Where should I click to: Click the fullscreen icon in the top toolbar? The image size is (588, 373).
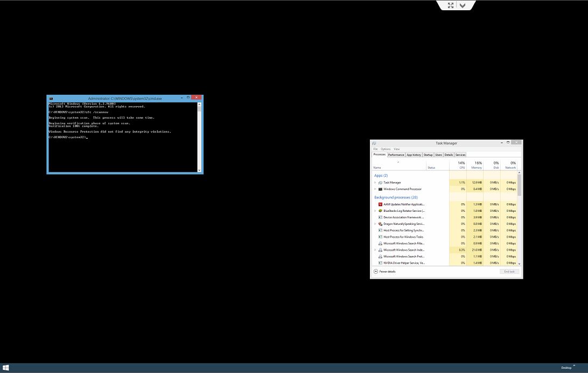(451, 5)
